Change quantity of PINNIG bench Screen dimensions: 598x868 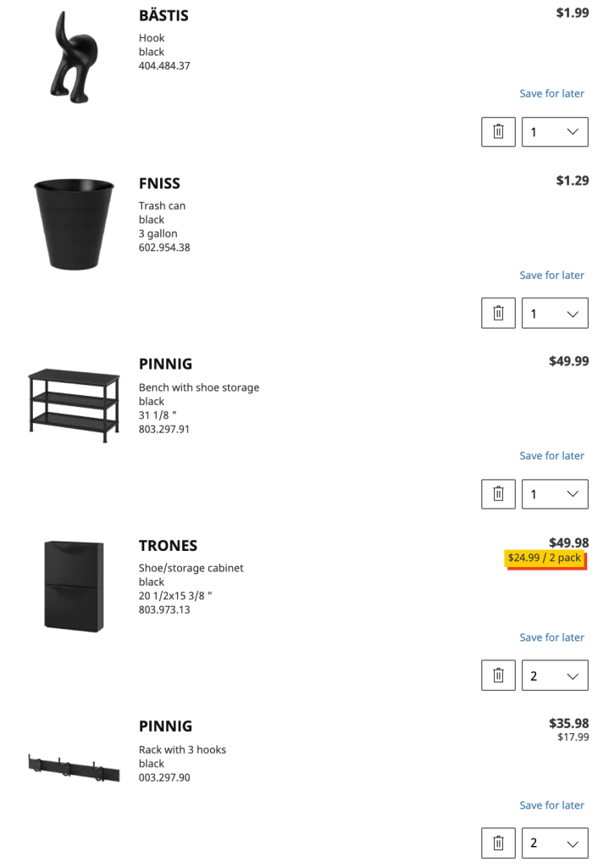click(x=555, y=493)
